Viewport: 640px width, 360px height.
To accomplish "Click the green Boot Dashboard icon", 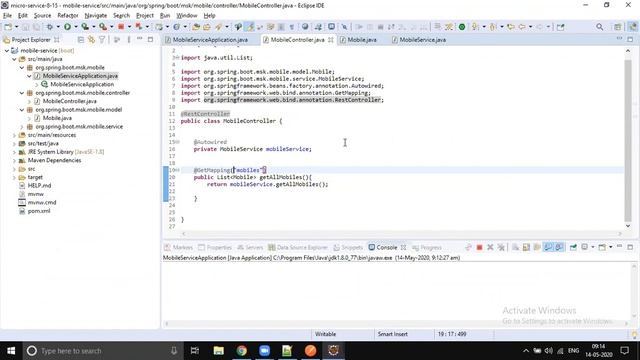I will (x=462, y=27).
